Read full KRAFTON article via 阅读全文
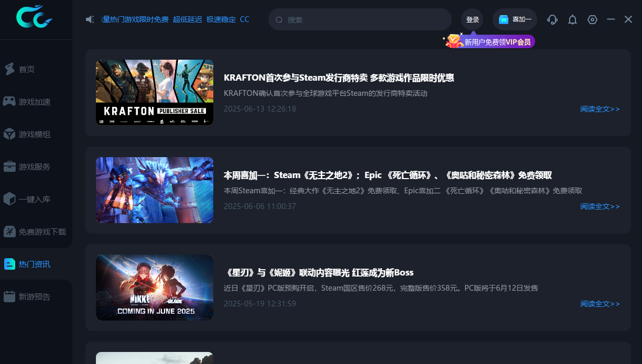This screenshot has width=642, height=364. pyautogui.click(x=600, y=109)
